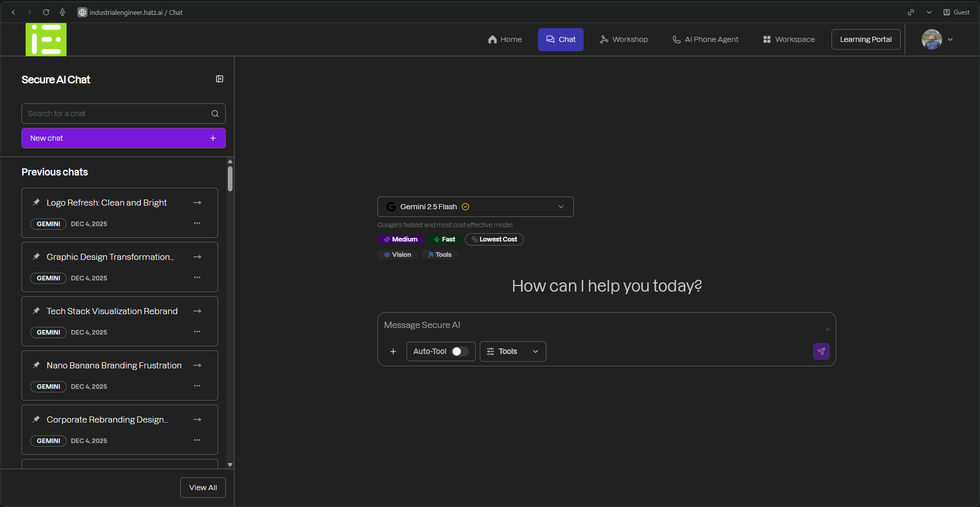Click the microphone icon in the address bar

pyautogui.click(x=62, y=12)
